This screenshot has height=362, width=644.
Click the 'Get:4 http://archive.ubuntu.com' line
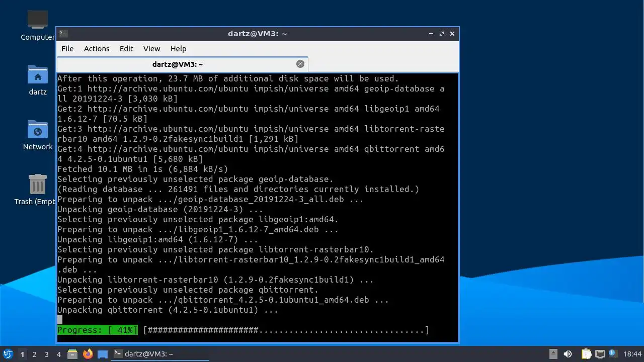[251, 154]
